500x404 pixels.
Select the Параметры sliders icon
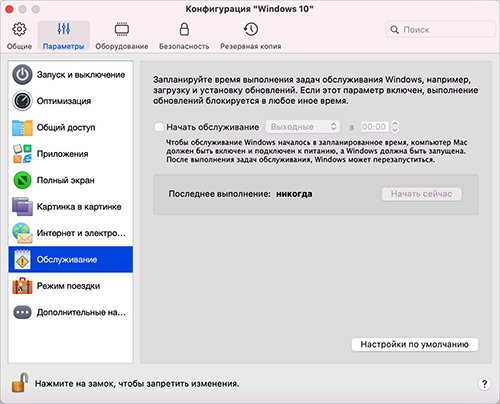pyautogui.click(x=63, y=29)
